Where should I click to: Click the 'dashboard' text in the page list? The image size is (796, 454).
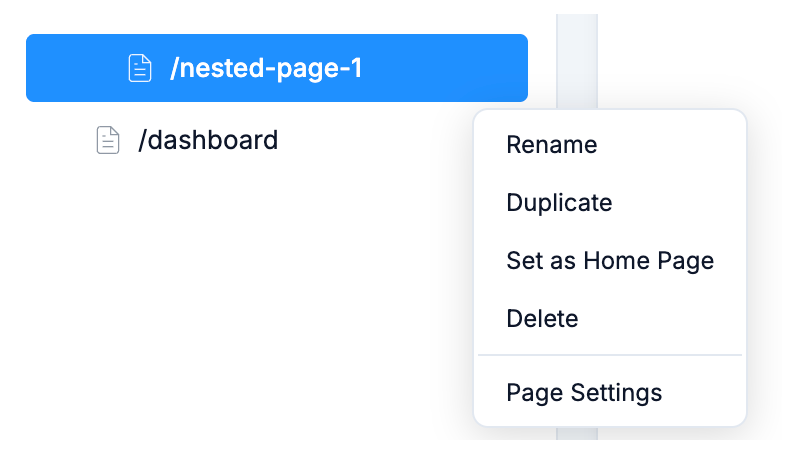(213, 140)
